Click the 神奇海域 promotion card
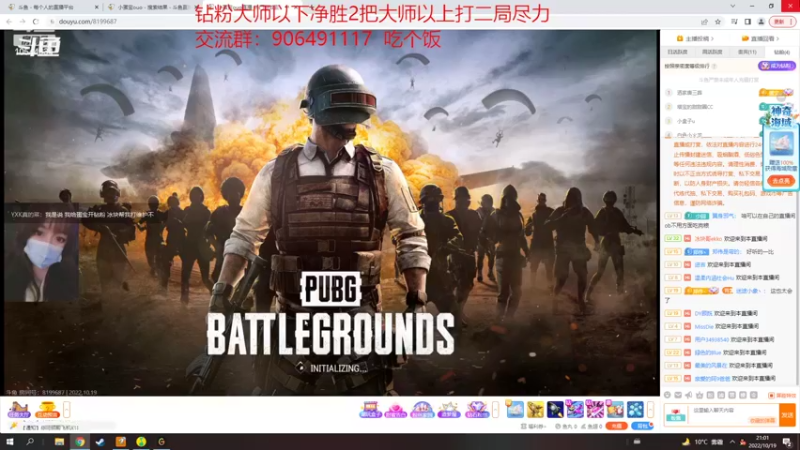Screen dimensions: 800x450 [781, 146]
